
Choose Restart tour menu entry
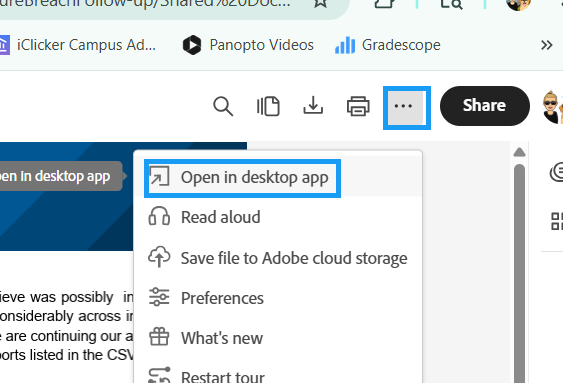point(278,373)
